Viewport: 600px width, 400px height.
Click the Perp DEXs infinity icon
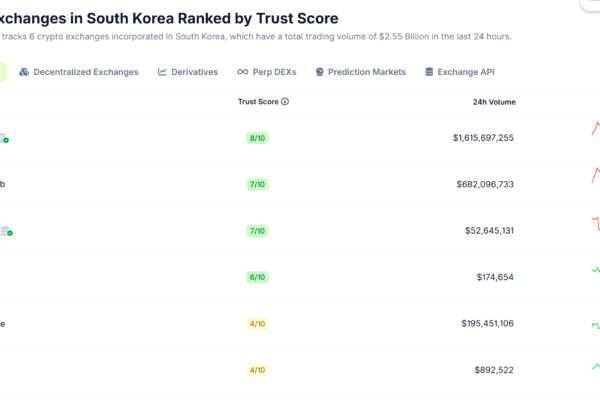tap(243, 72)
